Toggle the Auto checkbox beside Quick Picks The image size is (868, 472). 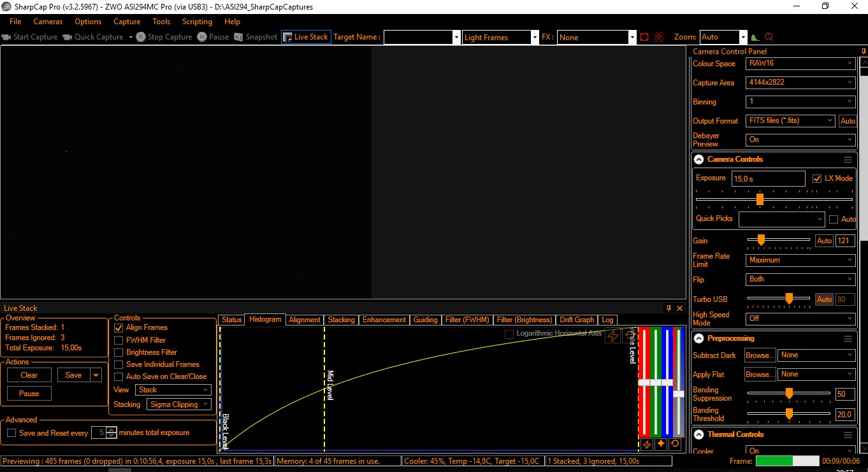(834, 219)
